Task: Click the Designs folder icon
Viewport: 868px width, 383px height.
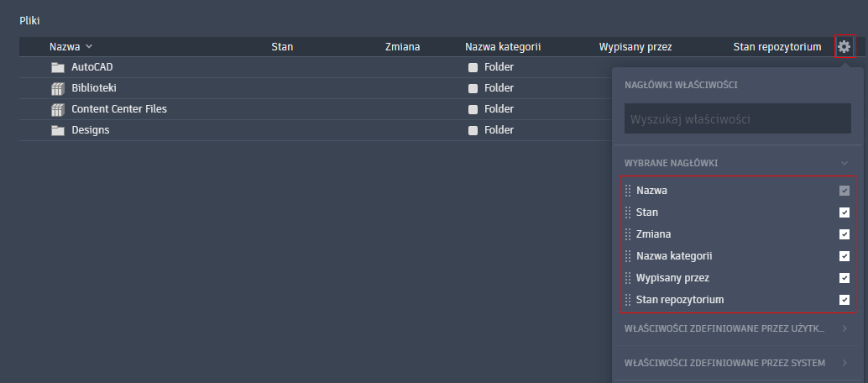Action: click(58, 130)
